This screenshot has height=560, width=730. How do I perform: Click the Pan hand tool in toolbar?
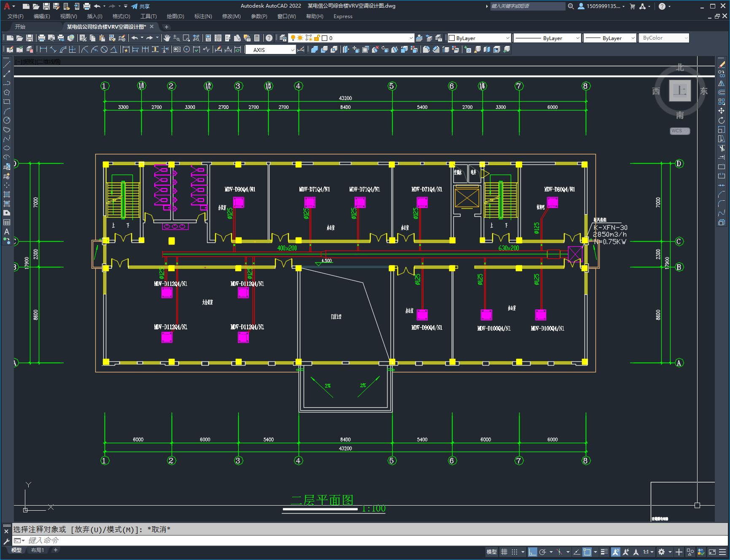pyautogui.click(x=167, y=38)
